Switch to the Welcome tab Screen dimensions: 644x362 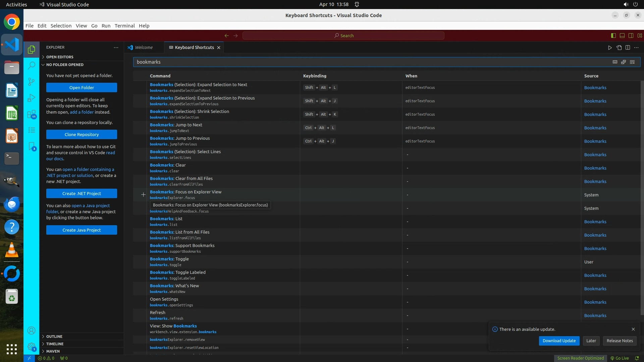(x=144, y=48)
